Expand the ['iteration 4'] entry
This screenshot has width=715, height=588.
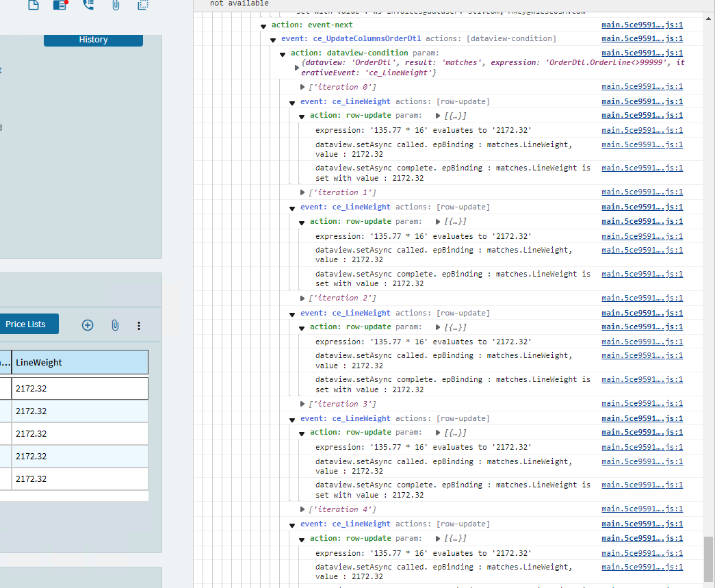click(x=302, y=509)
